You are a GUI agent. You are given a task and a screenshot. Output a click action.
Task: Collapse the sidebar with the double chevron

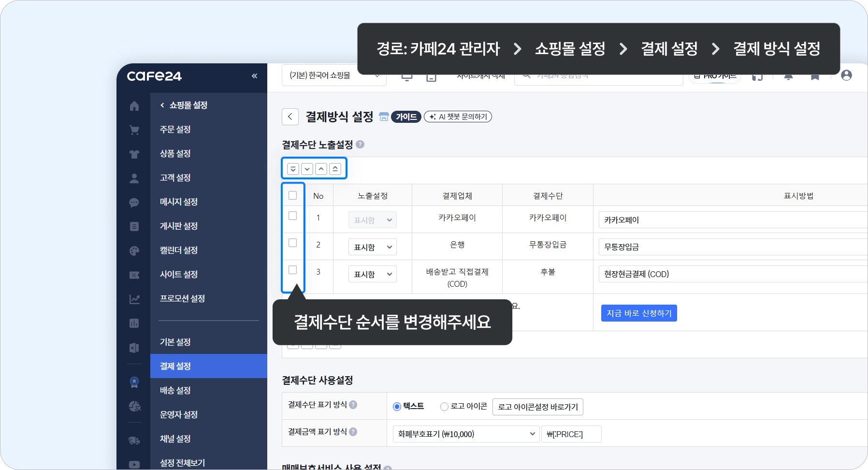click(255, 76)
